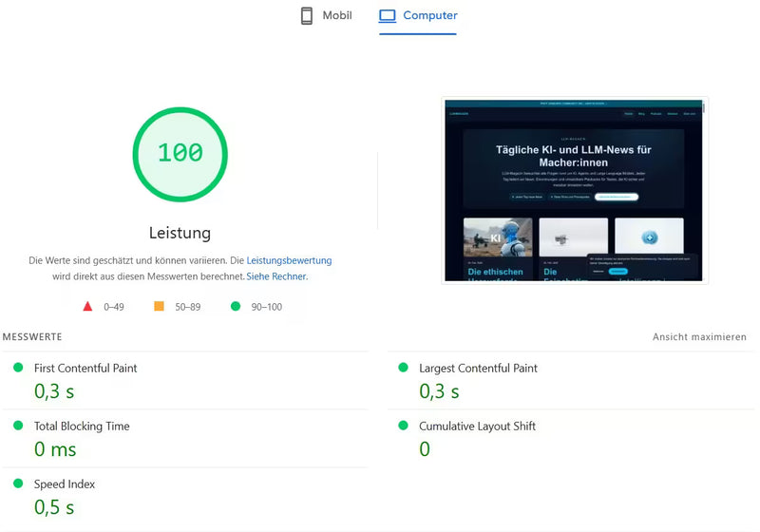This screenshot has width=760, height=532.
Task: Click the orange square 50–89 legend icon
Action: point(159,306)
